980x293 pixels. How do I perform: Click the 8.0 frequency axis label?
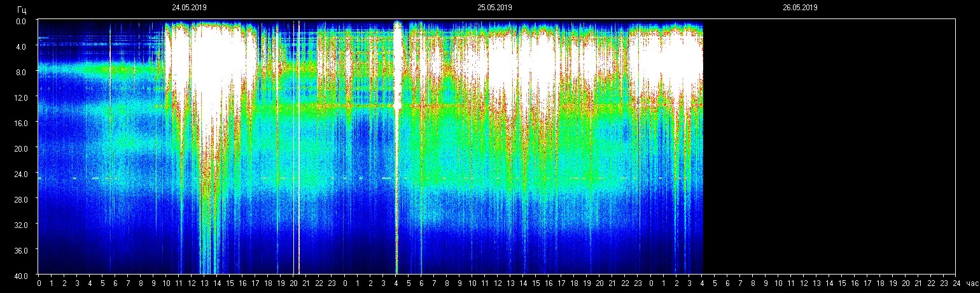21,72
